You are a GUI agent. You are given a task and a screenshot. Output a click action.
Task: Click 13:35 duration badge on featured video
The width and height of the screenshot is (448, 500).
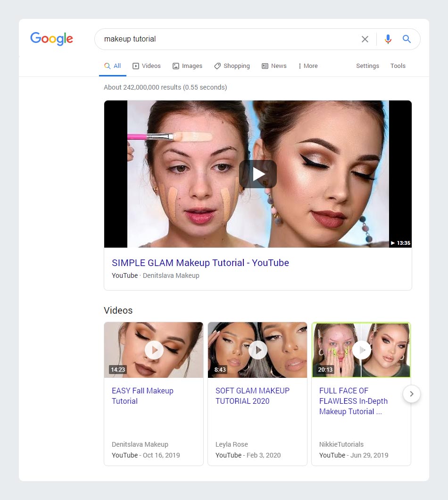tap(400, 243)
